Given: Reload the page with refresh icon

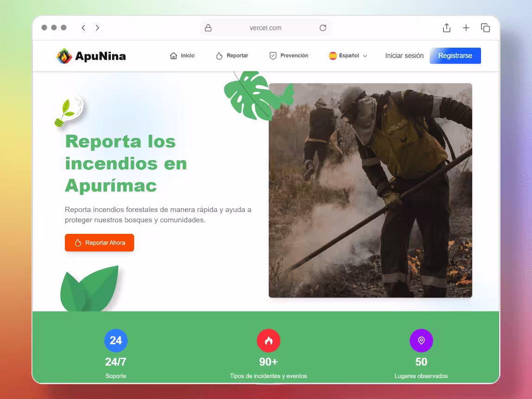Looking at the screenshot, I should tap(323, 28).
